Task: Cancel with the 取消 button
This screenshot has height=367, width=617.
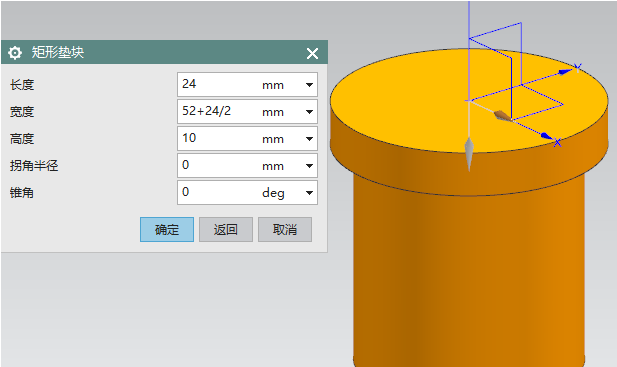Action: [285, 229]
